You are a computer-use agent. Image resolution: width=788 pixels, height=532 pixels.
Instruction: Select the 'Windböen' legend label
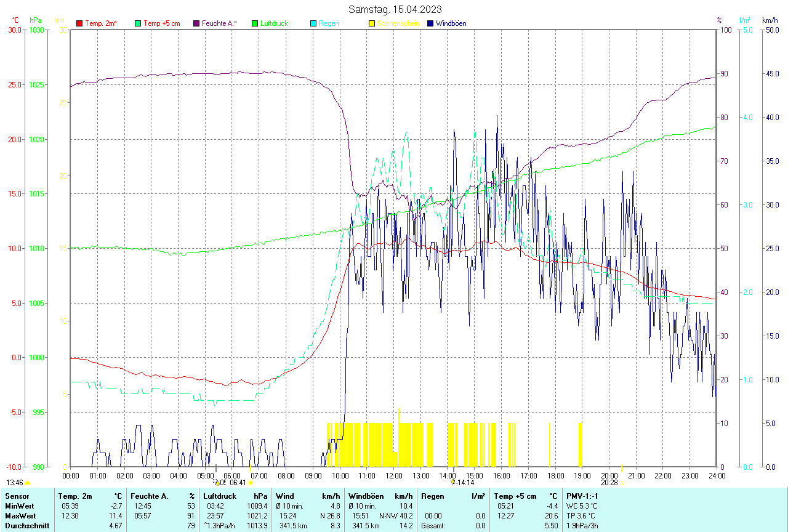click(x=451, y=23)
